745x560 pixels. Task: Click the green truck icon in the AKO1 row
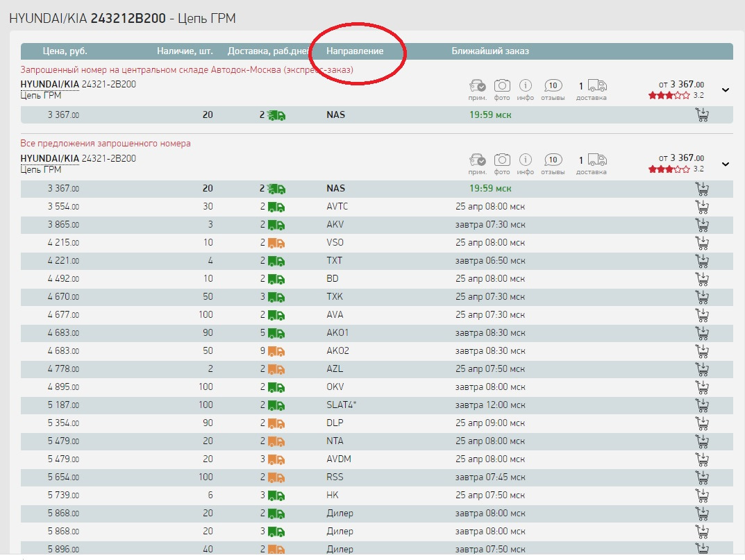point(276,333)
